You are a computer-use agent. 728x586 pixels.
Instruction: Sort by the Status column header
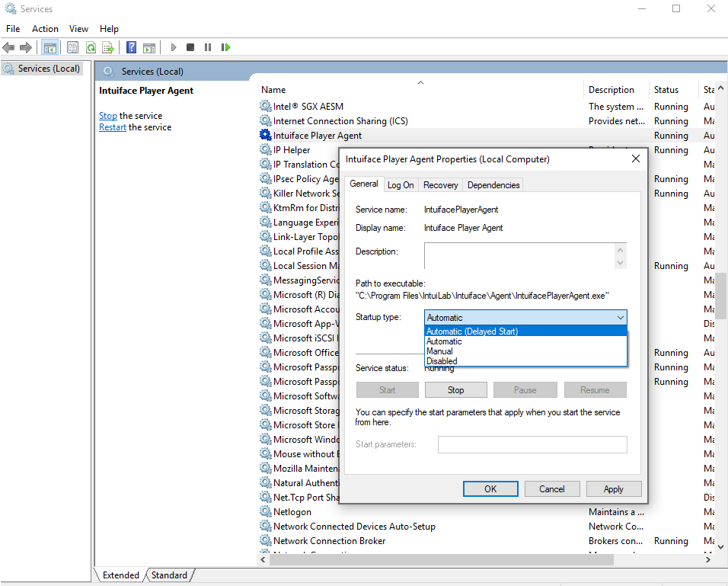tap(673, 90)
